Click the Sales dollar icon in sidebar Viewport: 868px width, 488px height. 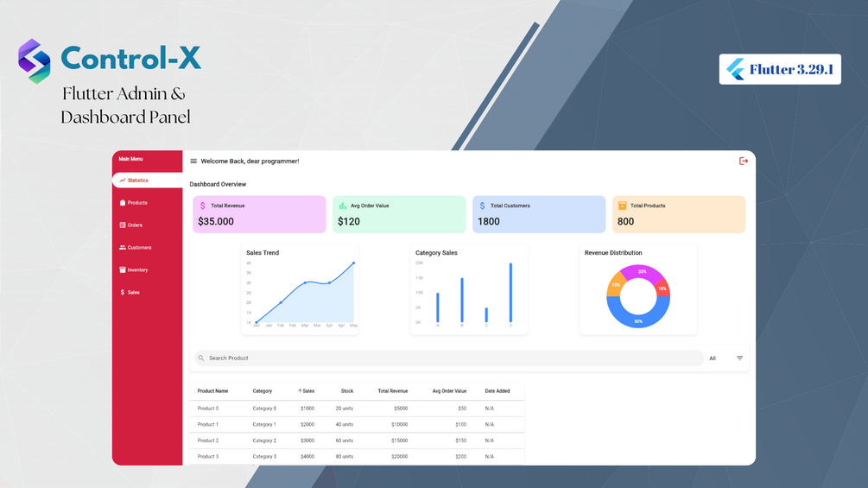click(x=123, y=292)
